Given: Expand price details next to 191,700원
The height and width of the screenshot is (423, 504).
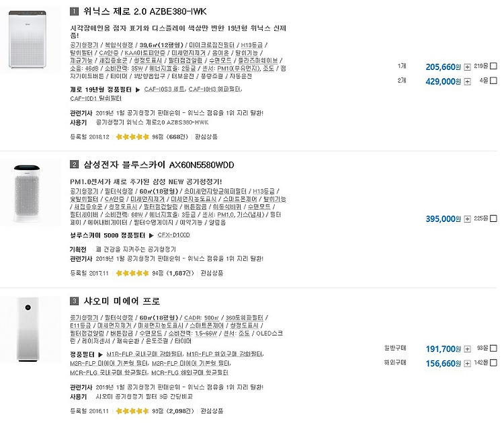Looking at the screenshot, I should click(467, 349).
